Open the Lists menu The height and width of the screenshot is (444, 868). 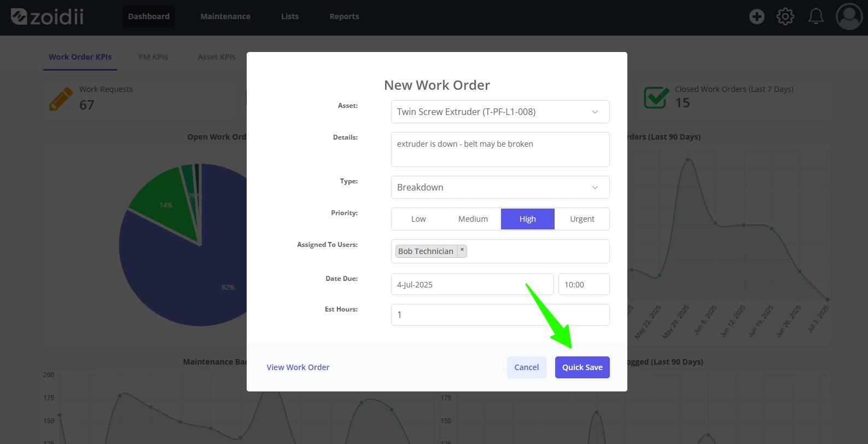point(290,16)
